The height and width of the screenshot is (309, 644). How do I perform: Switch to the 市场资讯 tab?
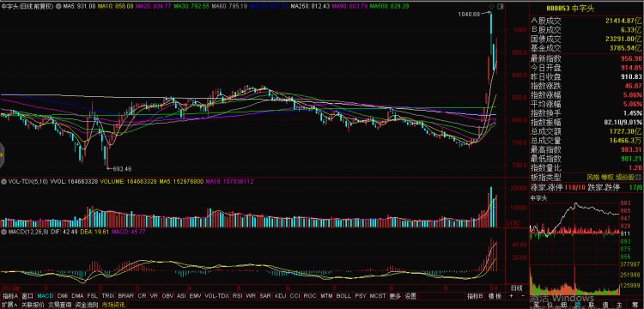click(x=113, y=305)
